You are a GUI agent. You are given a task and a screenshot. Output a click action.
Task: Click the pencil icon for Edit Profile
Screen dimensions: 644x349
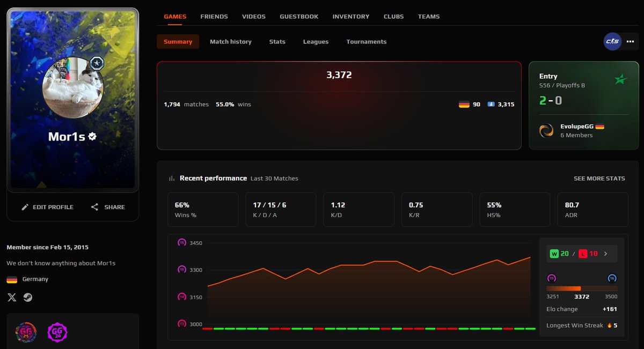click(25, 207)
